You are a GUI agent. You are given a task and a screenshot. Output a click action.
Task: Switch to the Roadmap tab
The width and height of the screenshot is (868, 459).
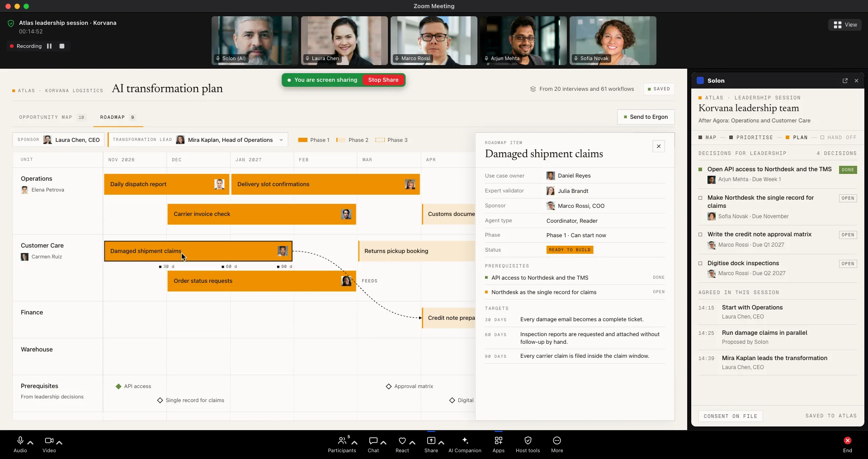click(x=118, y=117)
